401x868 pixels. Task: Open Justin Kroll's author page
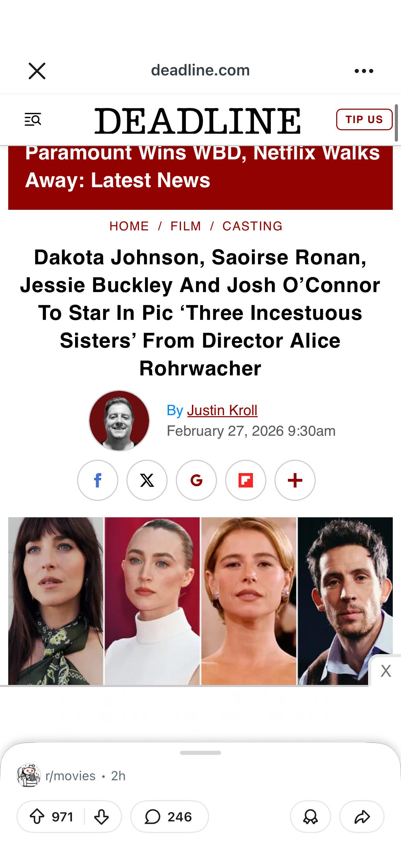pos(222,410)
